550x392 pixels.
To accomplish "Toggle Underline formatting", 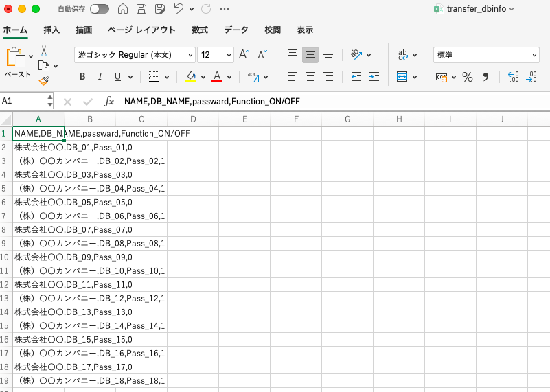I will [117, 76].
